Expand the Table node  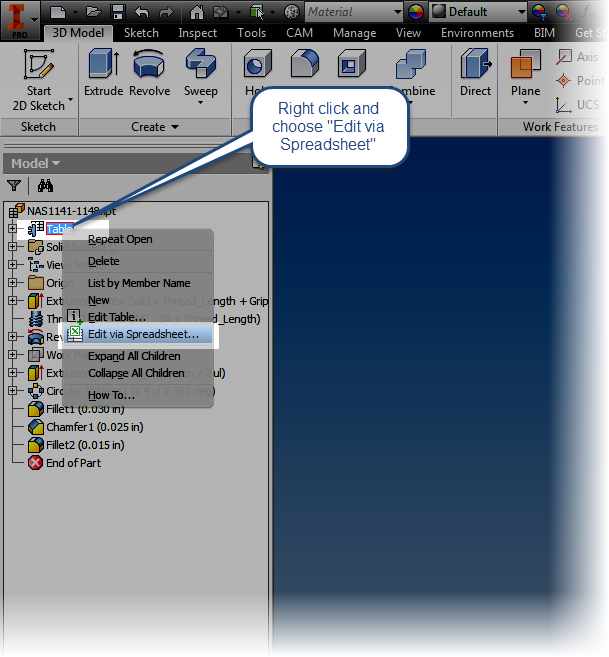(12, 228)
